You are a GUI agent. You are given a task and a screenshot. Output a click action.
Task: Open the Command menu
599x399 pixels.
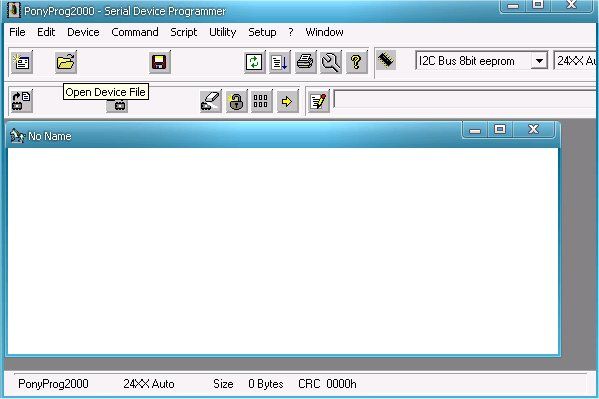click(x=135, y=32)
